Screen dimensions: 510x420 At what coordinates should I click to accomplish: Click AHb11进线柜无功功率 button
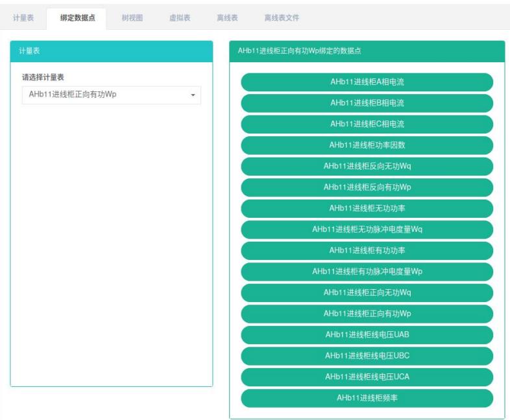367,208
